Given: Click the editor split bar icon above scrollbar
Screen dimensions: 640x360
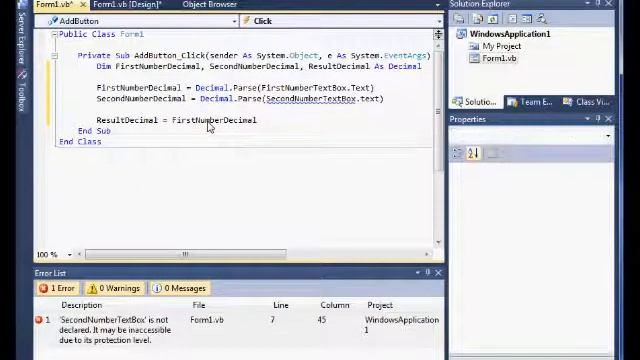Looking at the screenshot, I should point(438,34).
